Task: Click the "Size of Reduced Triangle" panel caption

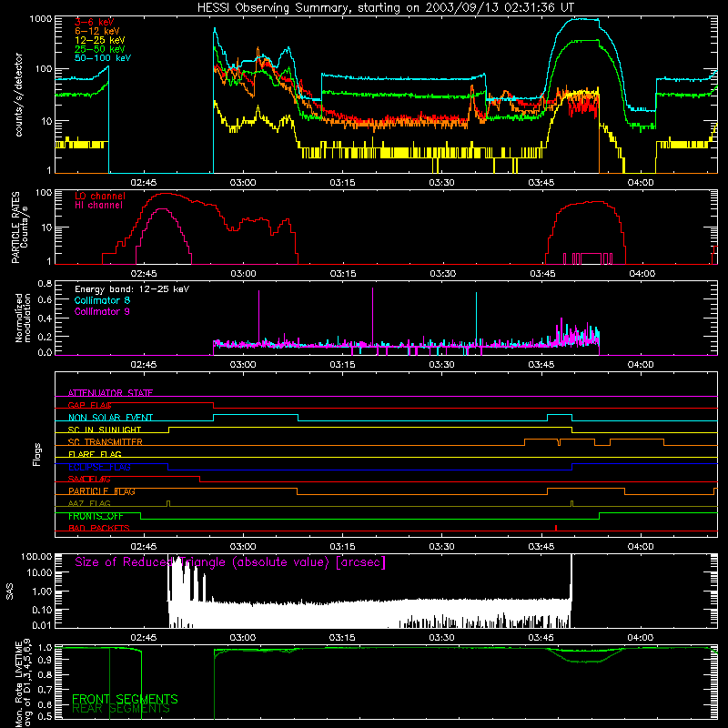Action: (230, 562)
